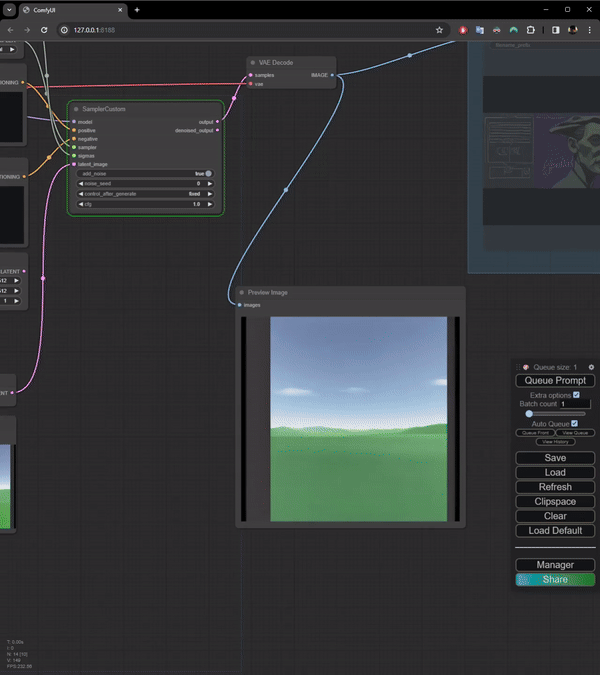600x675 pixels.
Task: Click the 'Queue size: 1' label
Action: tap(555, 367)
